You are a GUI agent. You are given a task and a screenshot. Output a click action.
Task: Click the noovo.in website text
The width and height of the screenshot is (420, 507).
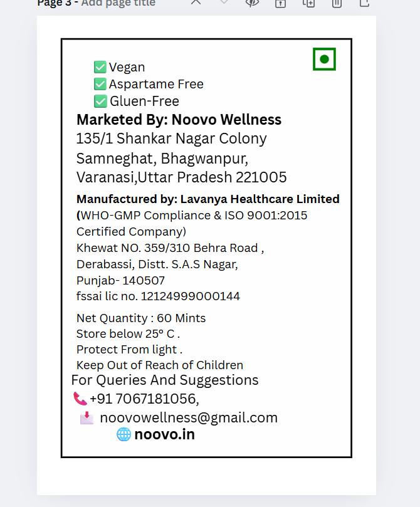click(x=164, y=434)
